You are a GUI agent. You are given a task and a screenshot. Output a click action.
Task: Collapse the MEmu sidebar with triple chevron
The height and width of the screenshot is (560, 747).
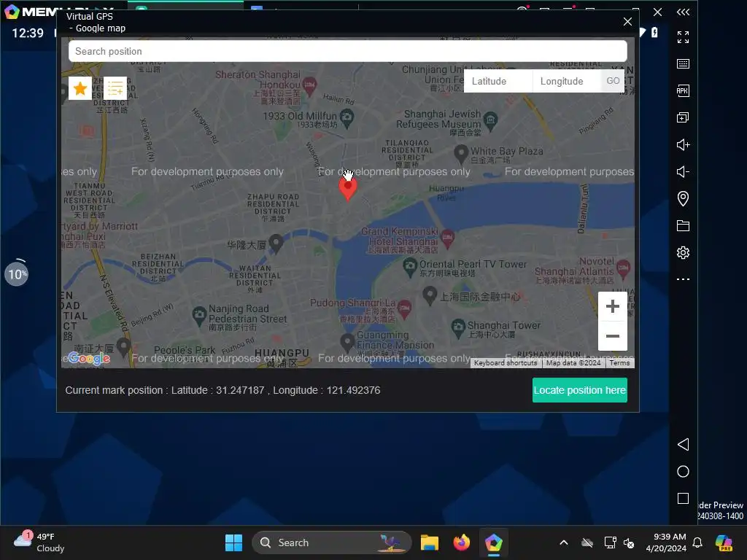(683, 12)
